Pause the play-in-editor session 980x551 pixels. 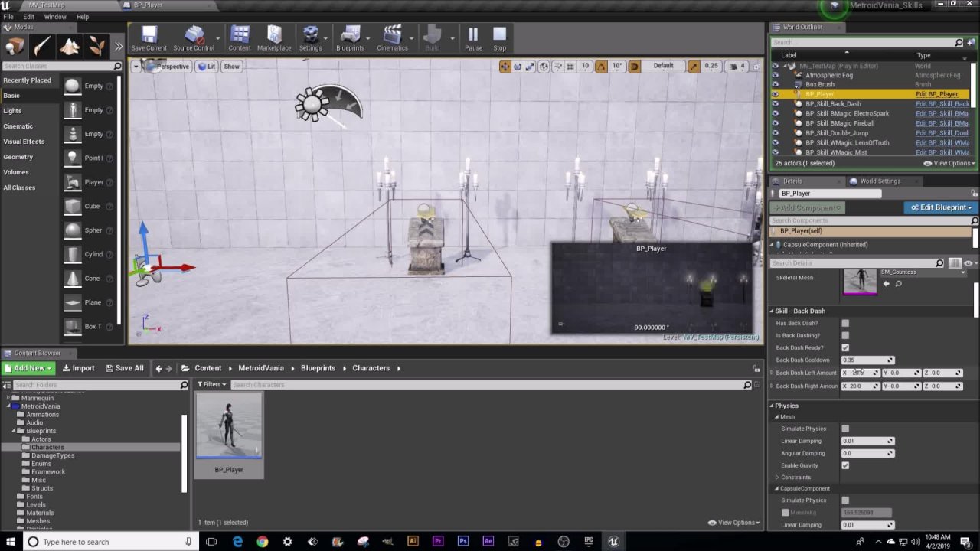473,38
